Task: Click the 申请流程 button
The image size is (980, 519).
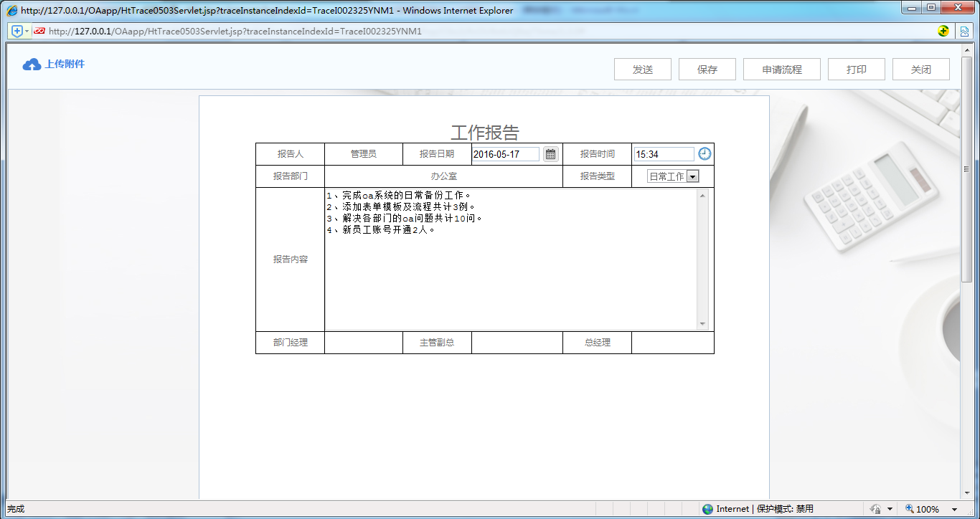Action: (x=781, y=69)
